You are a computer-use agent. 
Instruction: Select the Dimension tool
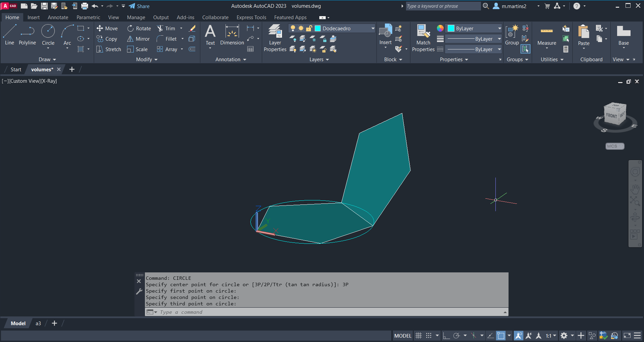tap(232, 35)
